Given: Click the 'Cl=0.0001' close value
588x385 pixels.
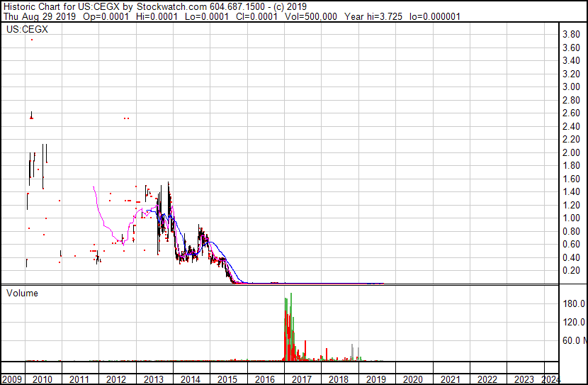Looking at the screenshot, I should [256, 16].
